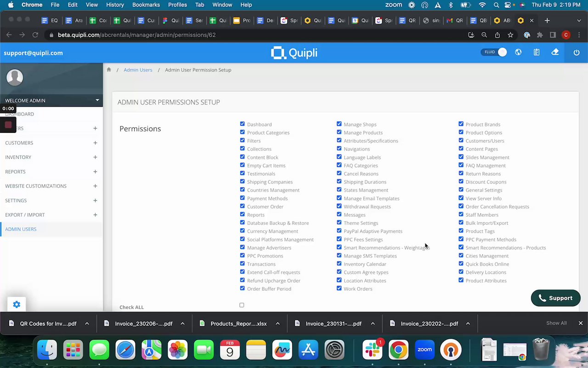
Task: Click the power logout icon in header
Action: (x=577, y=52)
